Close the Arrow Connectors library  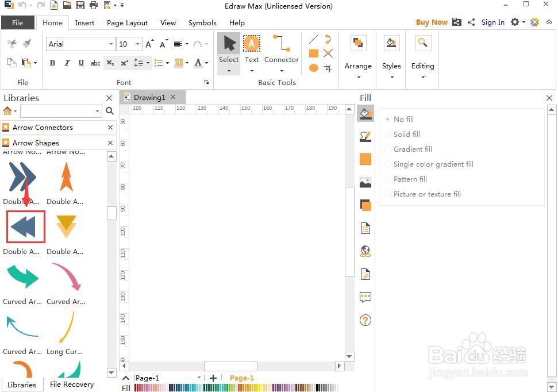[x=110, y=127]
